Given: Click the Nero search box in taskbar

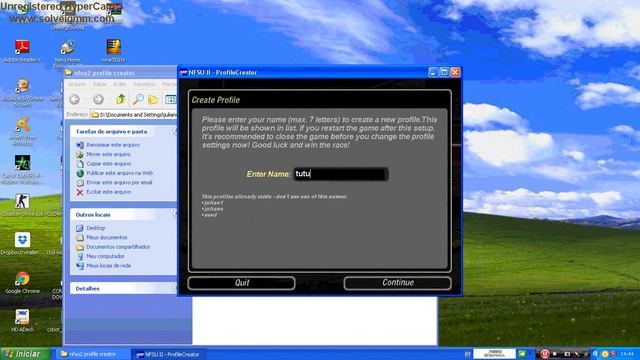Looking at the screenshot, I should tap(494, 353).
